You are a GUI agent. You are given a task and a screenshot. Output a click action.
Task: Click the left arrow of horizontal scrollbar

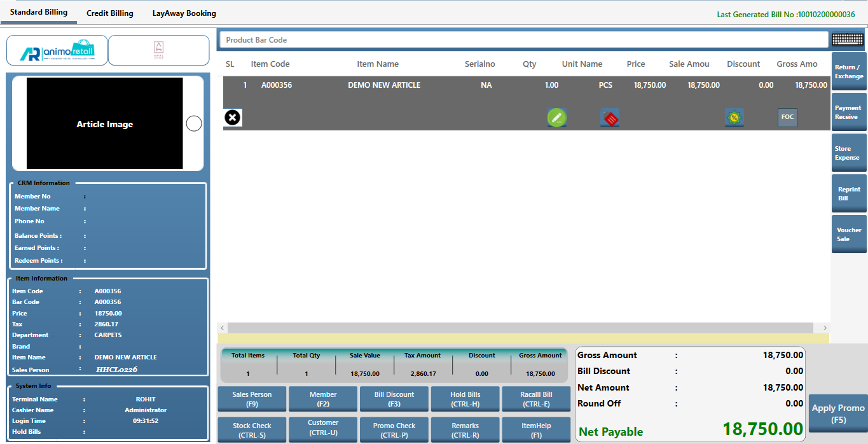[222, 328]
